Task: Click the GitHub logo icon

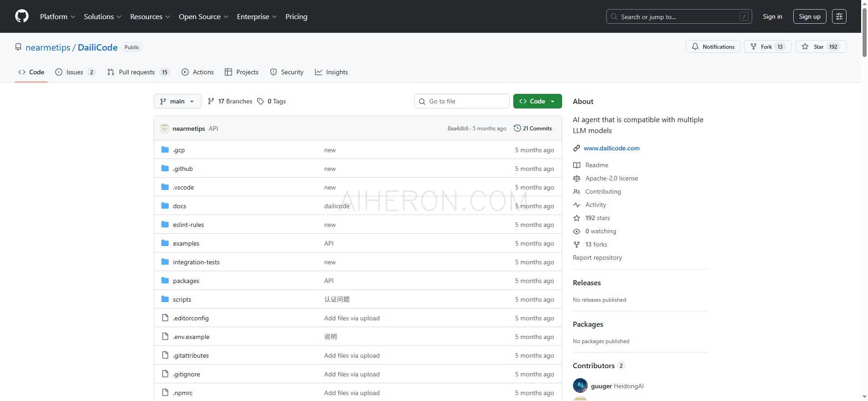Action: pos(22,16)
